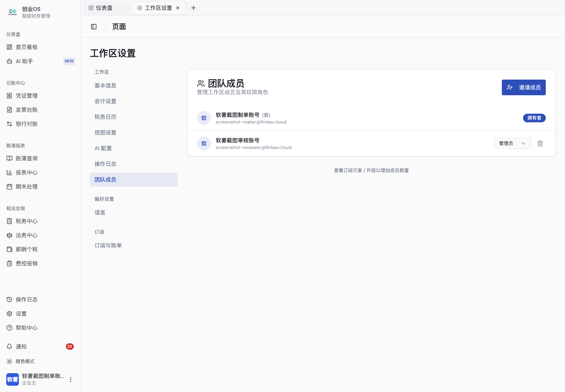Switch to the 仪表盘 tab

click(x=106, y=8)
